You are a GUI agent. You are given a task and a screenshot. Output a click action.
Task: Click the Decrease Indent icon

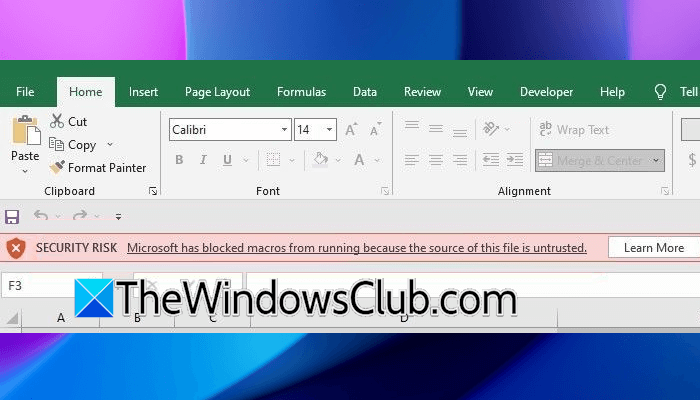(x=491, y=159)
